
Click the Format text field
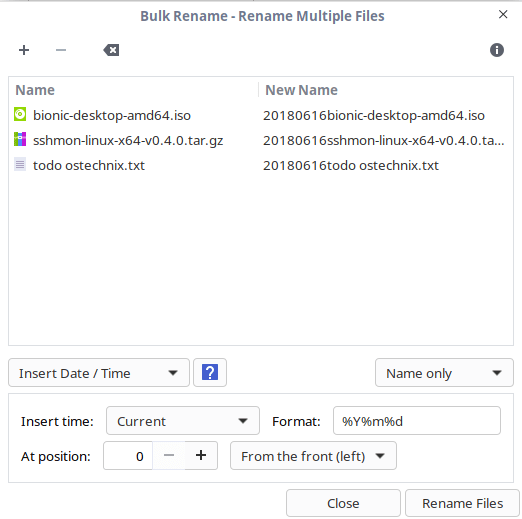[417, 421]
